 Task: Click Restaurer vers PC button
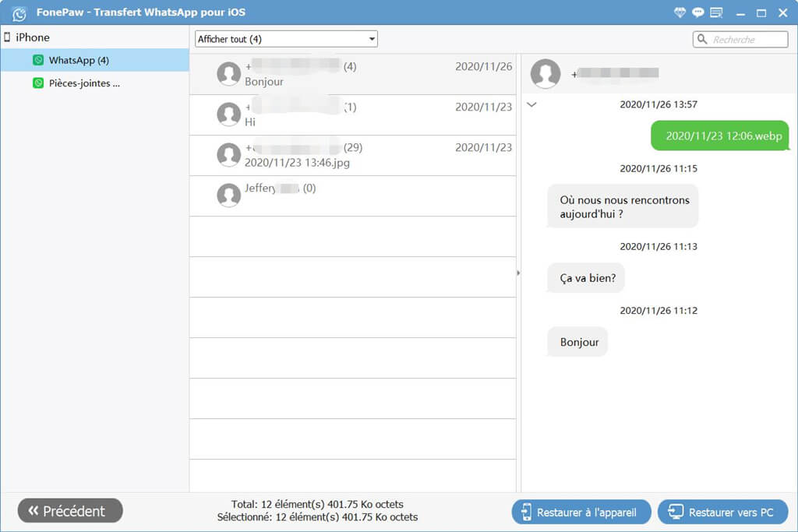click(722, 513)
